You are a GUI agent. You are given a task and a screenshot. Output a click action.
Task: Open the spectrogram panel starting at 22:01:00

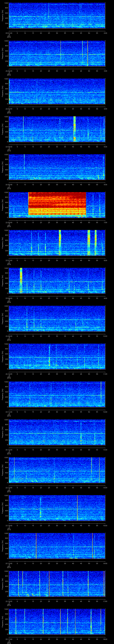[57, 16]
